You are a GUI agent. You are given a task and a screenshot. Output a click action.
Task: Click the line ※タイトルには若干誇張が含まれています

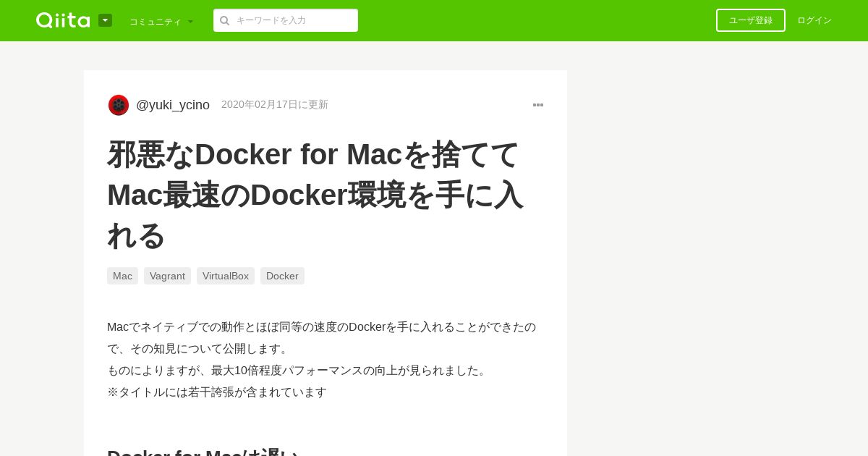[217, 392]
